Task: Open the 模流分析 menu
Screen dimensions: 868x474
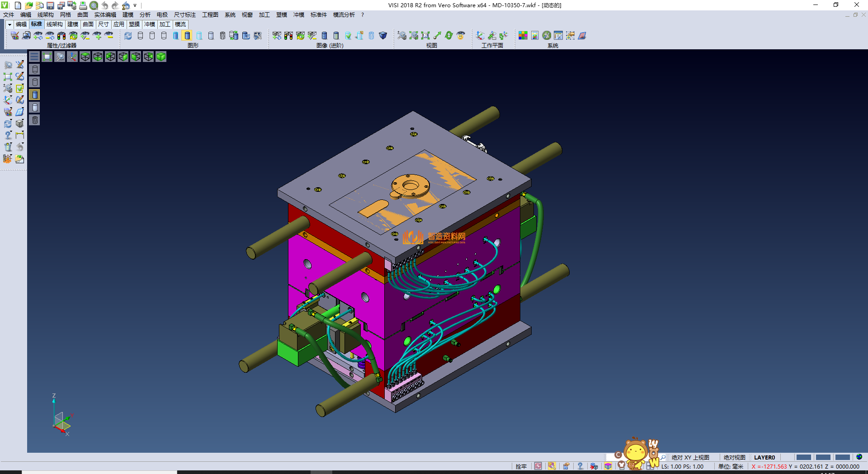Action: [x=344, y=15]
